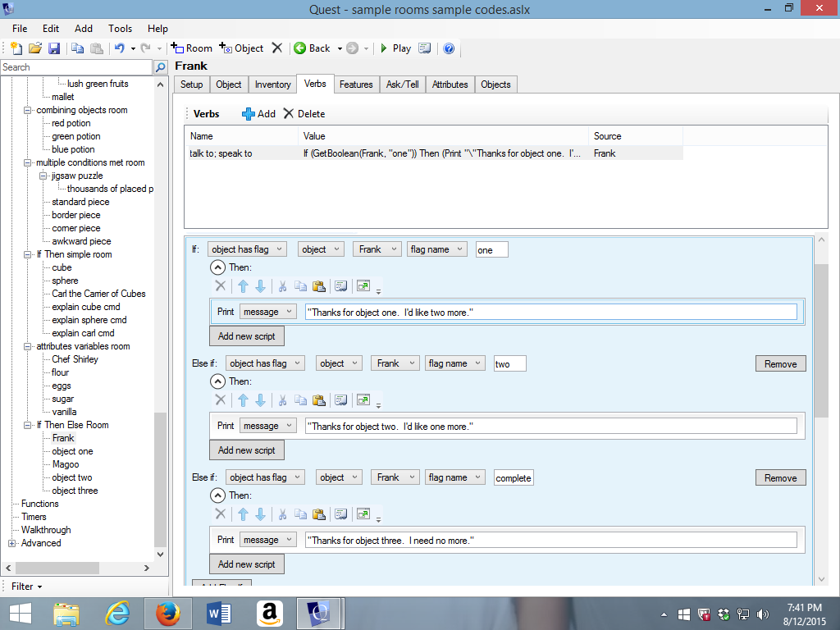840x630 pixels.
Task: Collapse the first Then section
Action: [217, 267]
